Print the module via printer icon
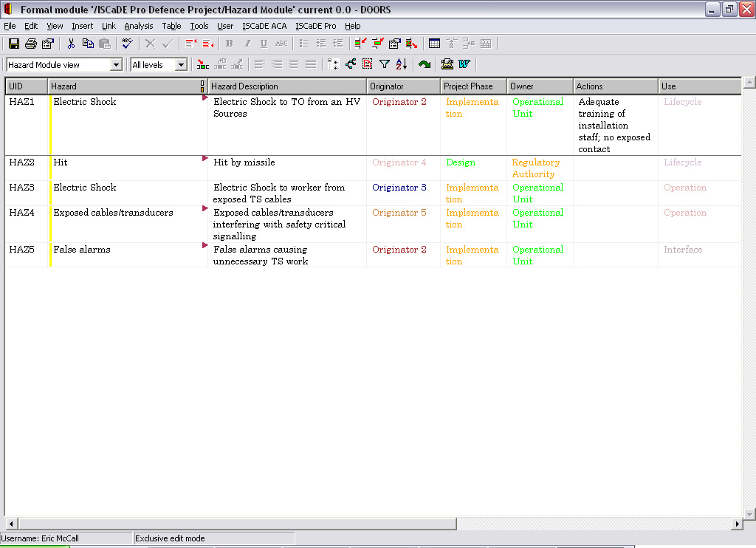The image size is (756, 548). [x=31, y=44]
